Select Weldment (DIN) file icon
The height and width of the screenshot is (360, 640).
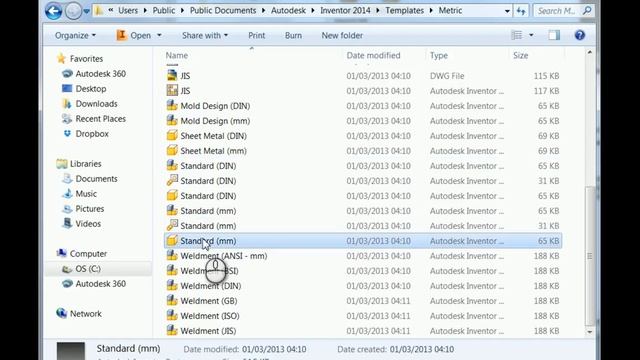(172, 286)
